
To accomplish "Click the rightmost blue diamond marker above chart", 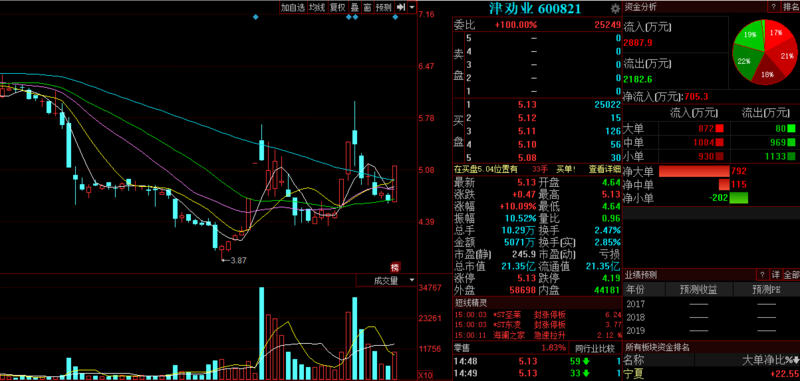I will click(395, 17).
